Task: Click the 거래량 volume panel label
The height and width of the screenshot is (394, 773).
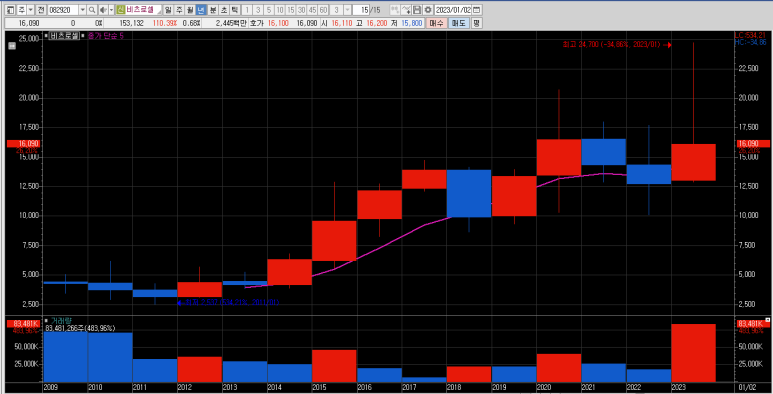Action: coord(61,321)
